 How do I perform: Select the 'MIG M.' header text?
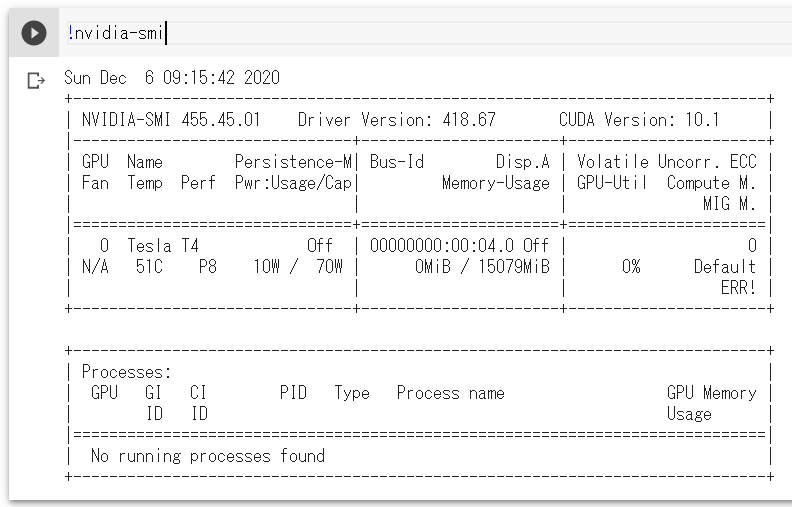729,204
